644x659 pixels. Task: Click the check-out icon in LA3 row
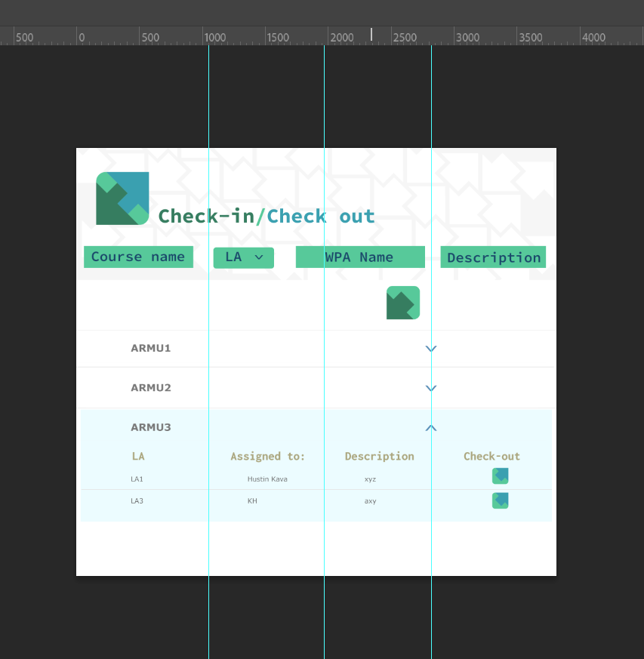[x=501, y=500]
